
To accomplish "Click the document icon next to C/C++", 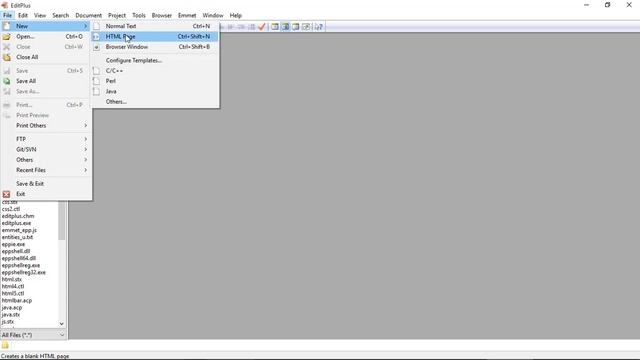I will [x=96, y=71].
